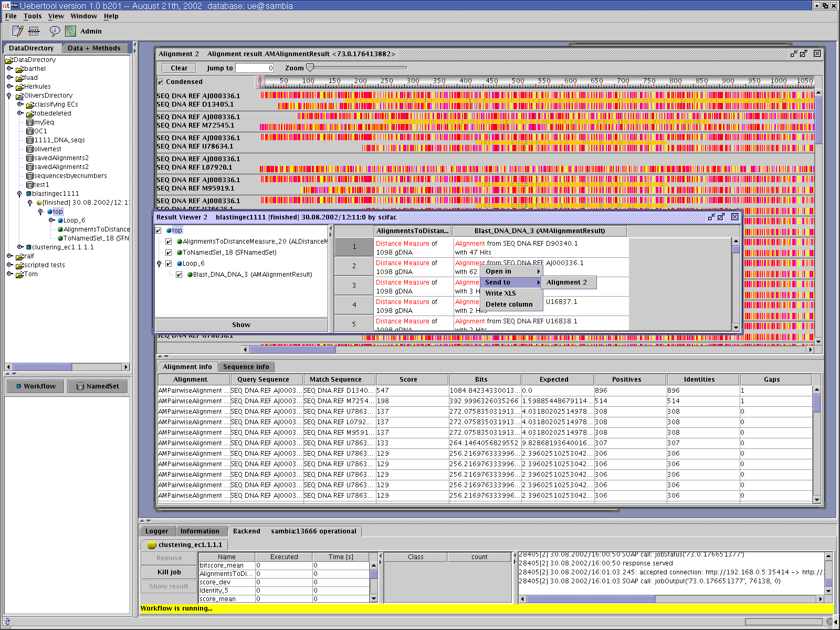Collapse the OliversDirectory tree node
This screenshot has height=630, width=840.
(x=9, y=96)
